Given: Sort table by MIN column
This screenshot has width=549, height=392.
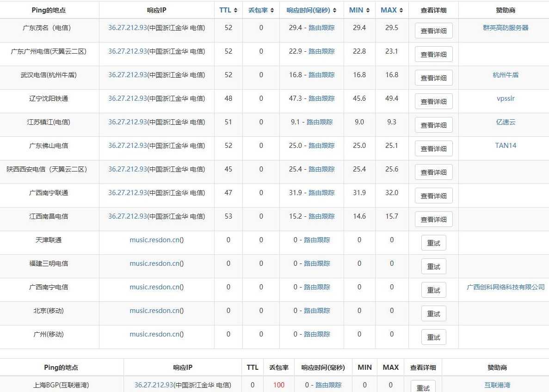Looking at the screenshot, I should [x=359, y=10].
